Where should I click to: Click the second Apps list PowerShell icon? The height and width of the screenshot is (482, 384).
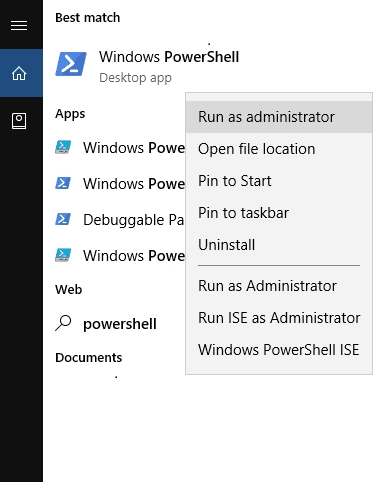point(63,183)
